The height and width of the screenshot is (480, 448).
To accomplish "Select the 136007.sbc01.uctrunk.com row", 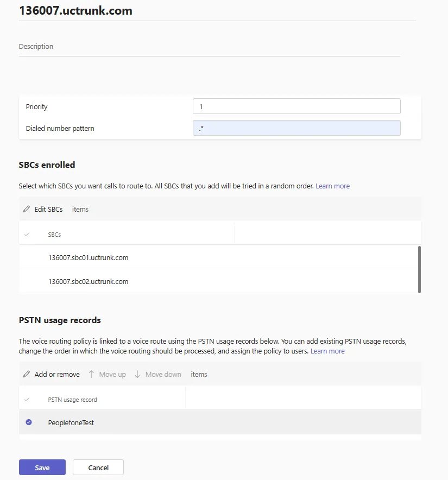I will (x=88, y=258).
